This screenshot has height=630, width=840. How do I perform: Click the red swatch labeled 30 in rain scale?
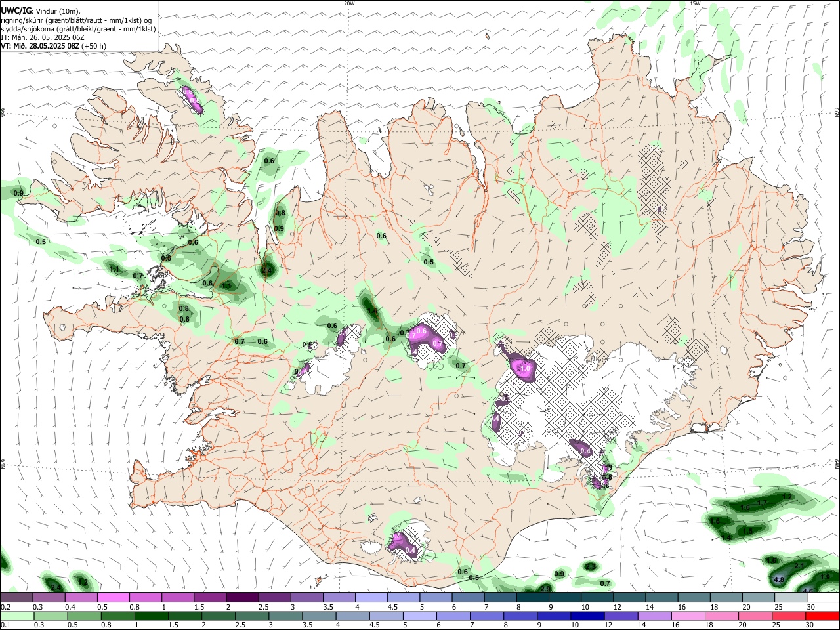tap(822, 616)
